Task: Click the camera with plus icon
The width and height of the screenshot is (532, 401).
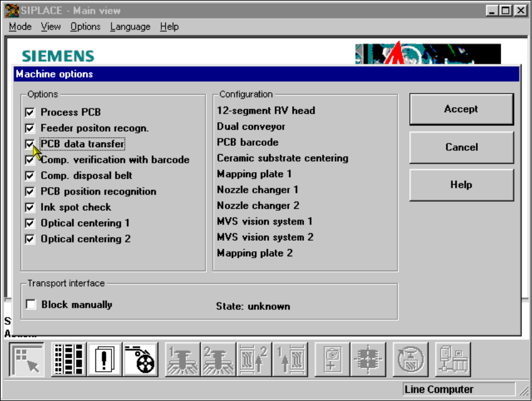Action: (x=332, y=360)
